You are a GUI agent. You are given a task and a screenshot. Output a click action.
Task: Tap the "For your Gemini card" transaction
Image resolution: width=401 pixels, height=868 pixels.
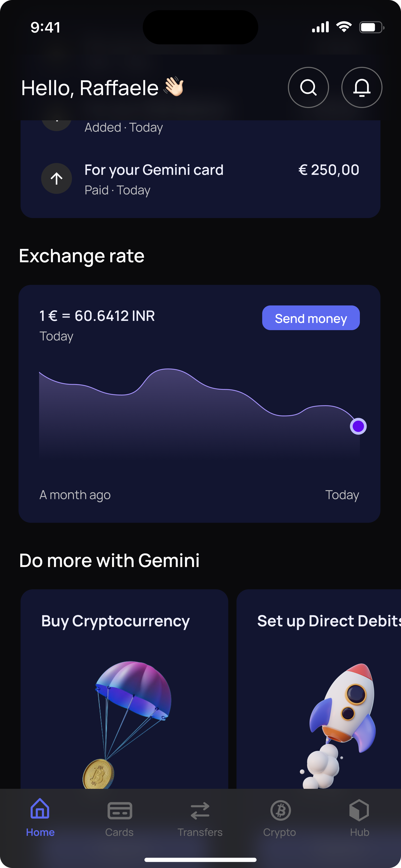point(154,170)
